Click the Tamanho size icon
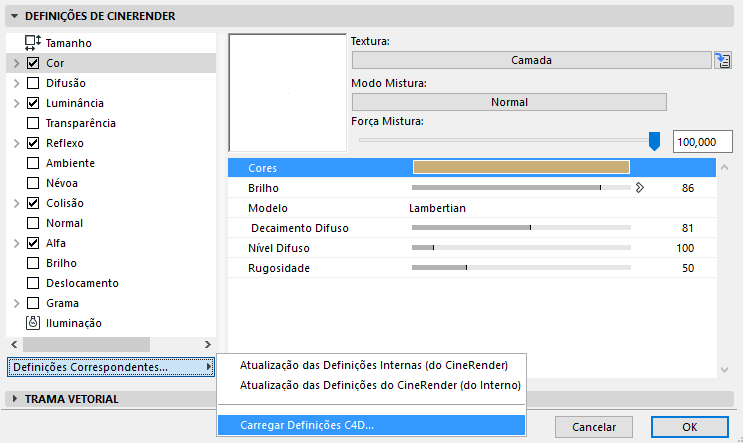The height and width of the screenshot is (443, 743). (x=33, y=43)
